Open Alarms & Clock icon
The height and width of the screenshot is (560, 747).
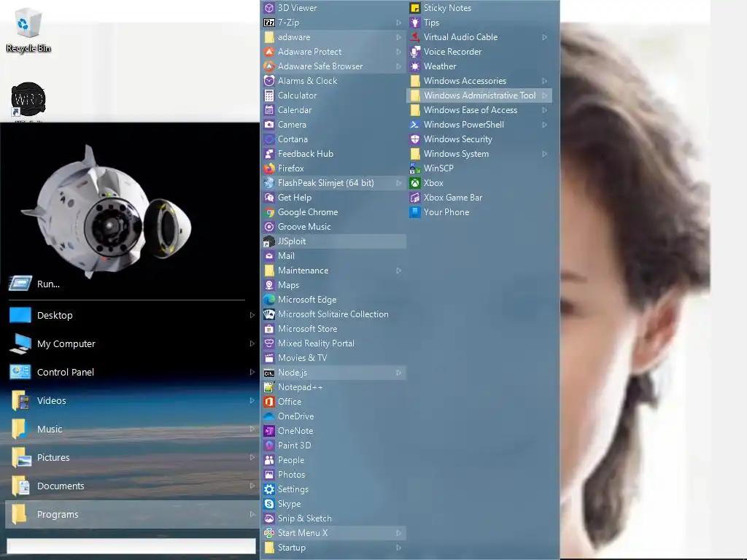269,80
